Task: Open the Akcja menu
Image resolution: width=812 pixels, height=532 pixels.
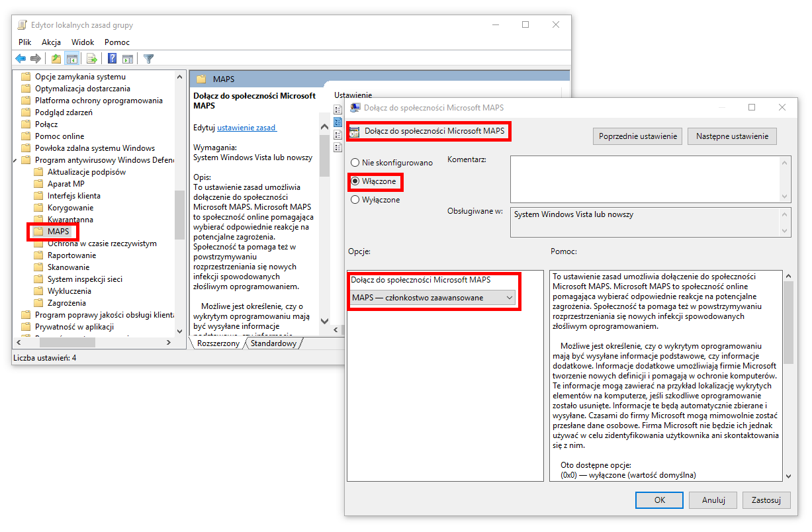Action: [x=51, y=42]
